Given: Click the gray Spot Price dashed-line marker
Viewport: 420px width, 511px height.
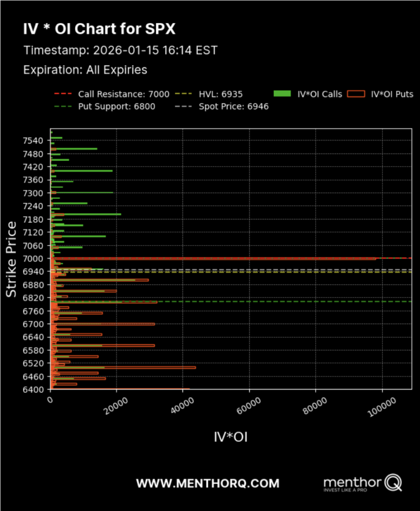Looking at the screenshot, I should pos(183,107).
